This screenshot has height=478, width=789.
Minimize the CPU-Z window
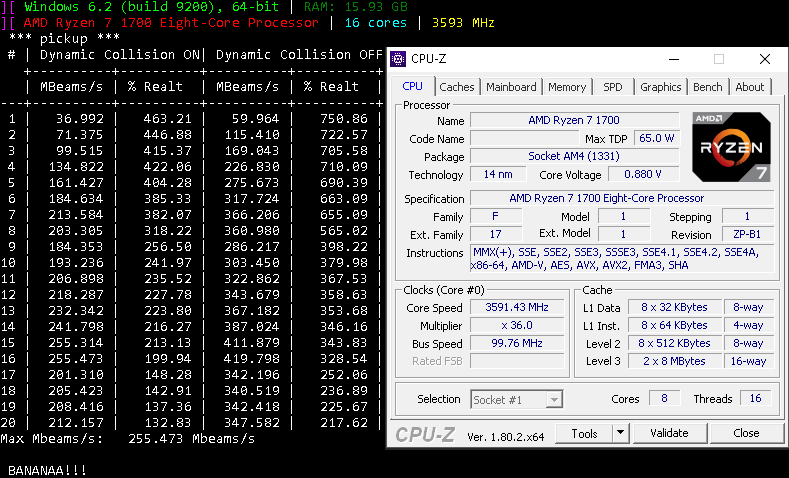[674, 59]
